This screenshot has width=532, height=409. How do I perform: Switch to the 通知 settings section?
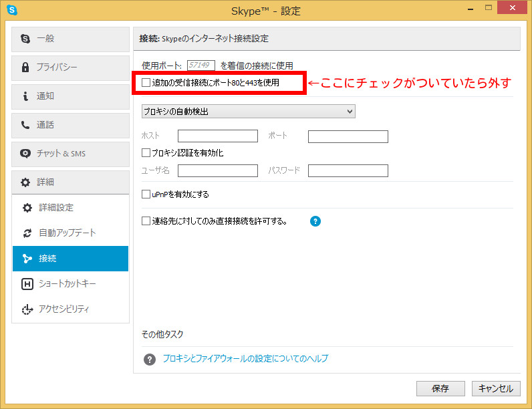(x=71, y=97)
